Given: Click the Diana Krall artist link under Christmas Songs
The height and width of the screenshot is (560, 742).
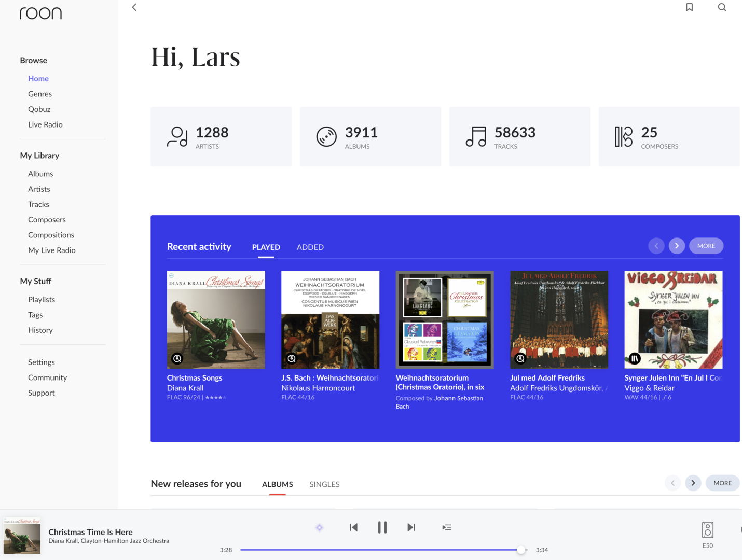Looking at the screenshot, I should (185, 388).
